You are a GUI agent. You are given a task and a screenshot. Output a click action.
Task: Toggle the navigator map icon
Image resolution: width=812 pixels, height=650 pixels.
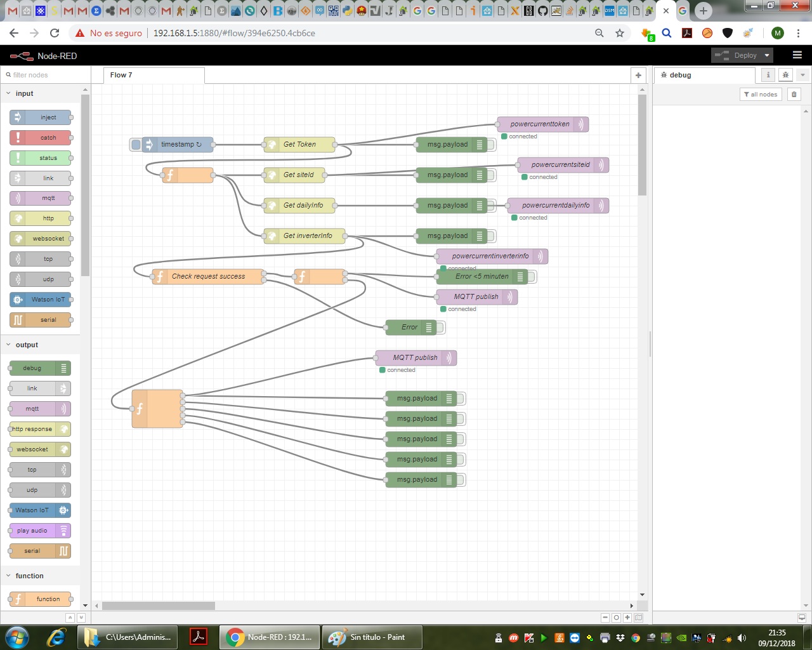coord(639,618)
